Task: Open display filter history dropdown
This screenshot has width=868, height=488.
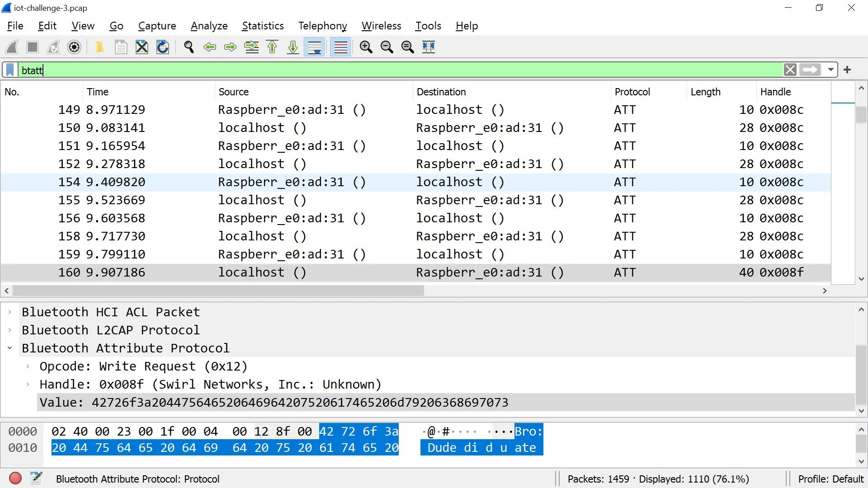Action: pyautogui.click(x=831, y=70)
